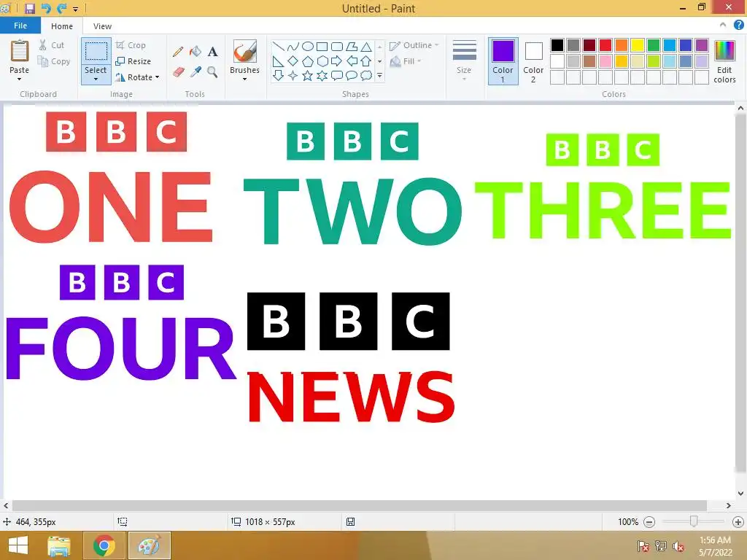Click the Copy button
Image resolution: width=747 pixels, height=560 pixels.
point(54,61)
